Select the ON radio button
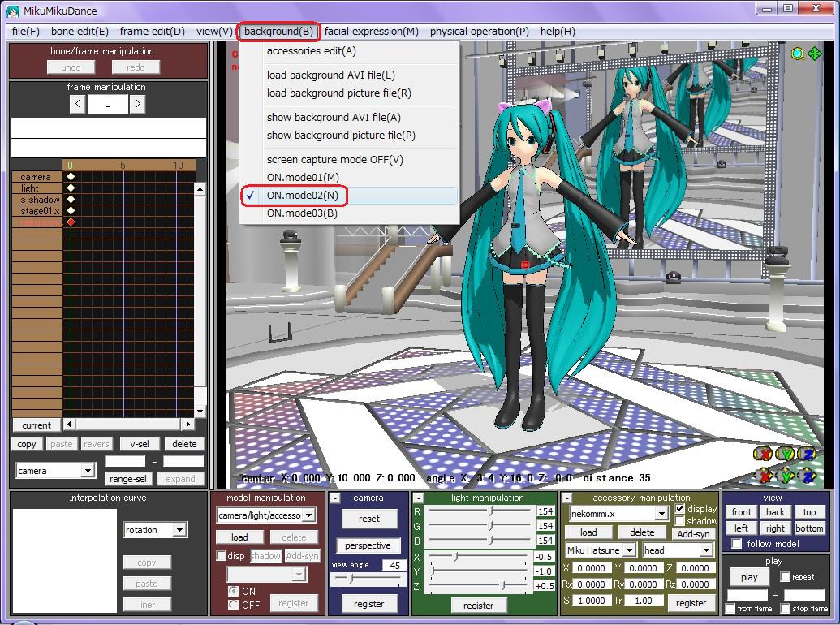The image size is (840, 625). coord(234,591)
